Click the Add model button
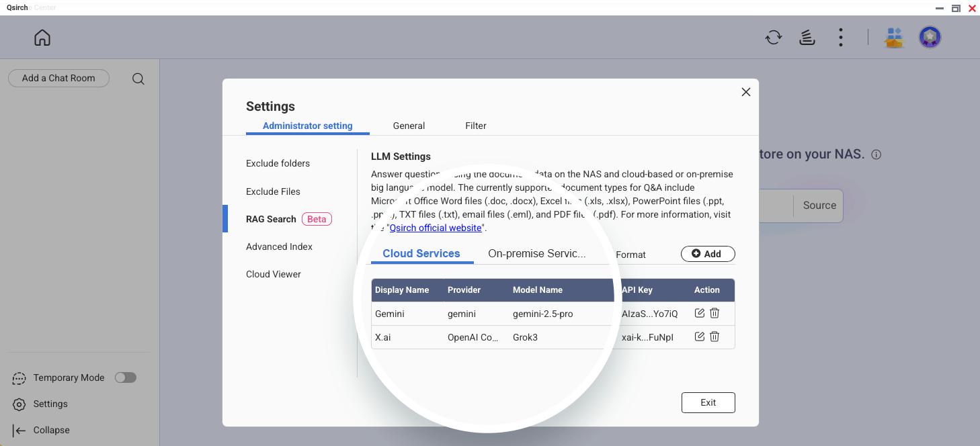 [707, 254]
